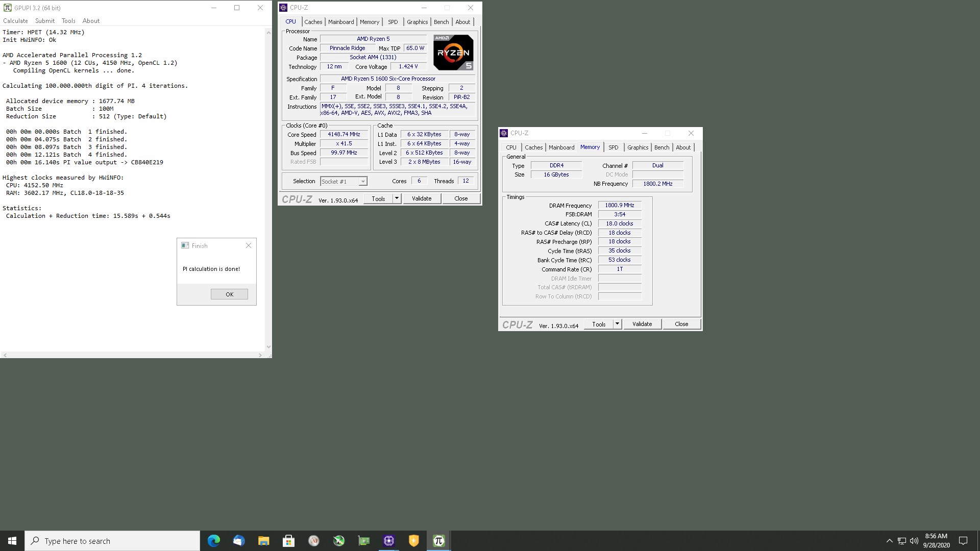Expand Tools dropdown arrow in Memory window

[618, 324]
